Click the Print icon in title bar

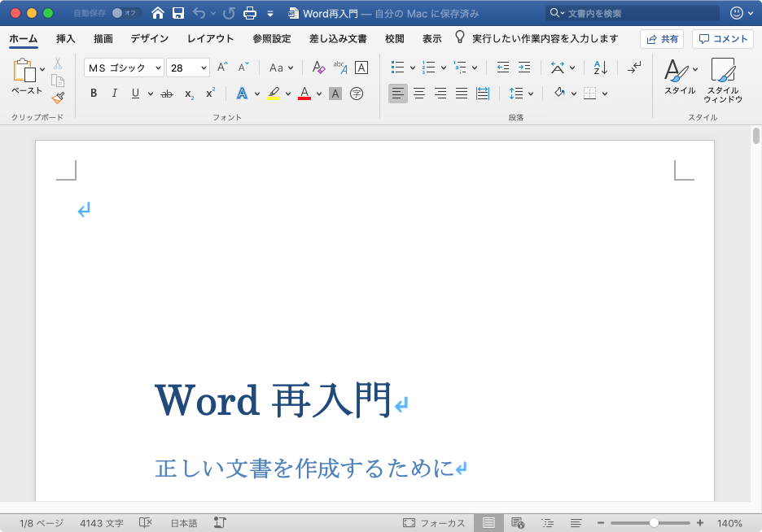click(x=250, y=13)
